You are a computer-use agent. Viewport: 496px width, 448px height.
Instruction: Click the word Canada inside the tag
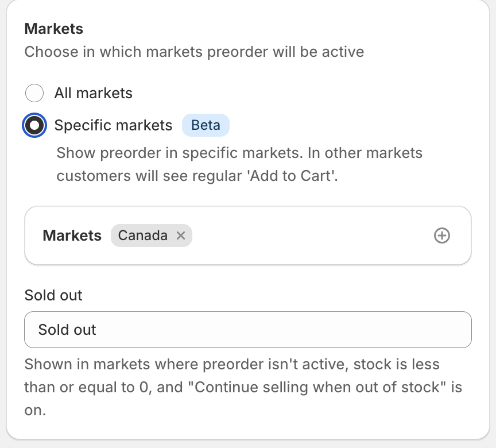point(143,235)
